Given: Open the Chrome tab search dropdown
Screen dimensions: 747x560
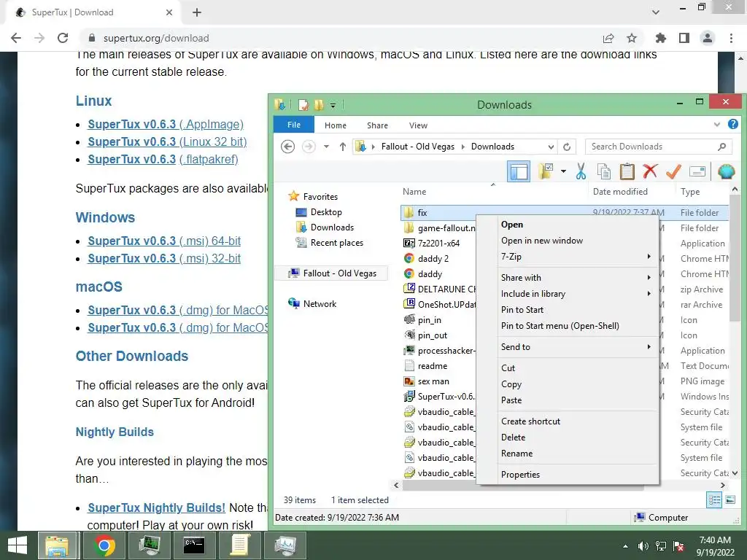Looking at the screenshot, I should coord(656,12).
